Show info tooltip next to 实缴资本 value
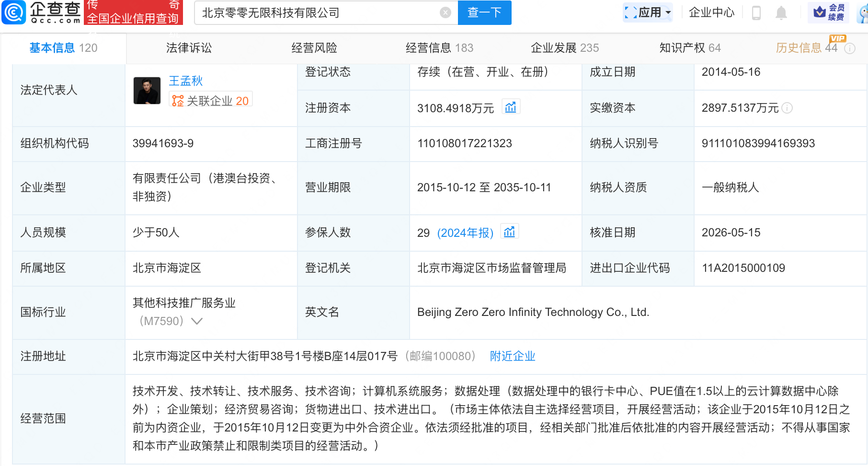 pyautogui.click(x=787, y=108)
